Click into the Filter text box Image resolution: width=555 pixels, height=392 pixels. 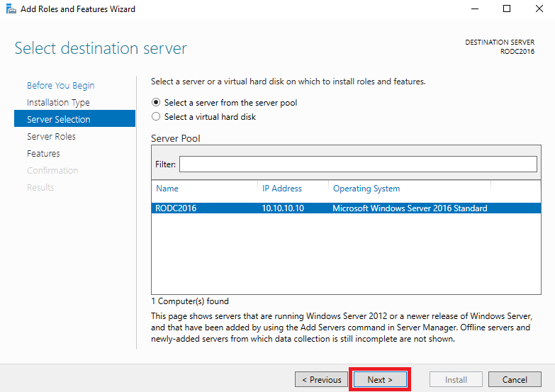[x=358, y=164]
